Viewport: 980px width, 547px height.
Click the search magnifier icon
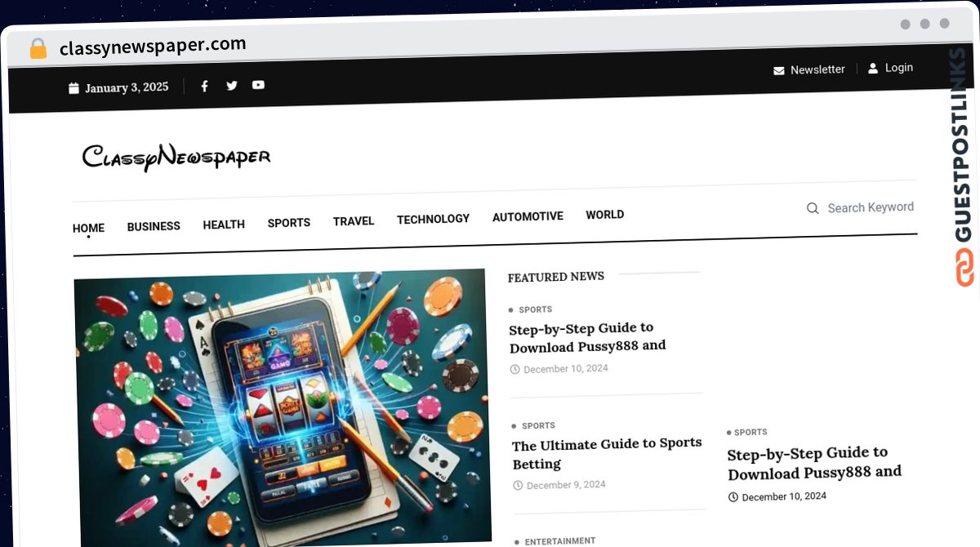point(813,208)
